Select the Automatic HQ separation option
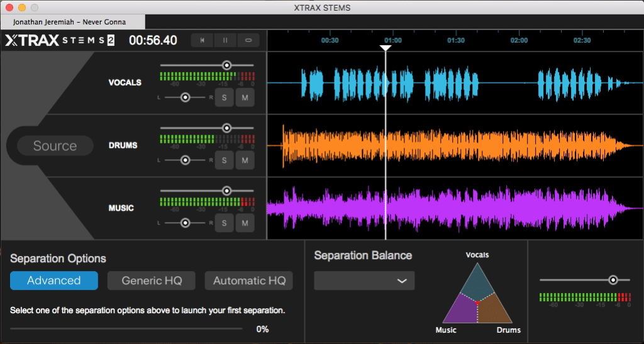This screenshot has height=344, width=644. pyautogui.click(x=249, y=280)
